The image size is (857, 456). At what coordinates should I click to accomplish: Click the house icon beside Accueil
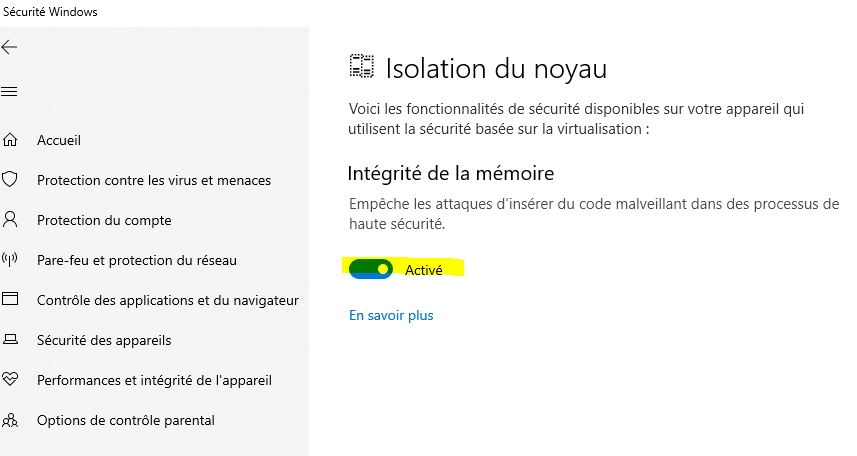pyautogui.click(x=11, y=140)
